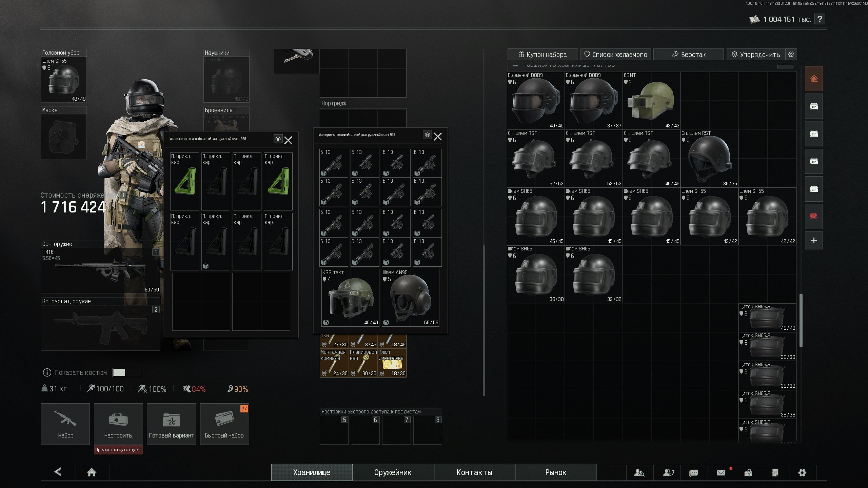Click the Упорядочить sort button
This screenshot has width=868, height=488.
[x=756, y=55]
